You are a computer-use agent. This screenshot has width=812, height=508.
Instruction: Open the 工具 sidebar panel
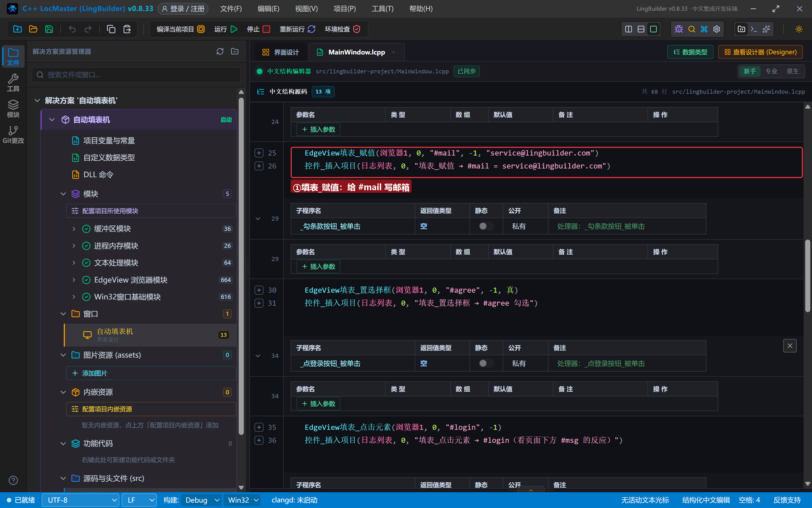coord(13,83)
